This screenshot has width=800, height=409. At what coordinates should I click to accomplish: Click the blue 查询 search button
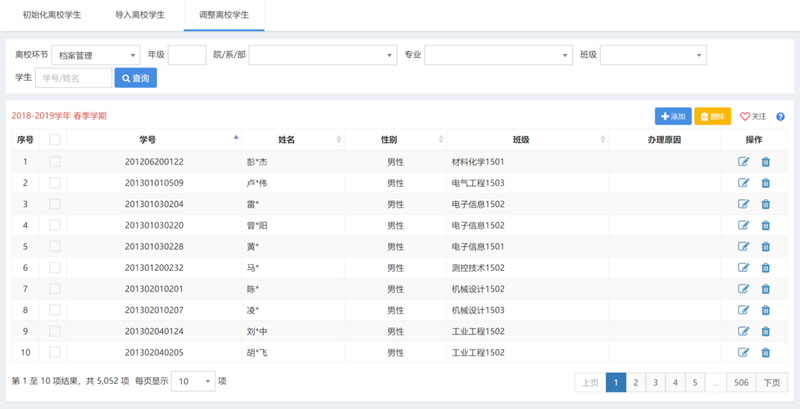tap(135, 77)
